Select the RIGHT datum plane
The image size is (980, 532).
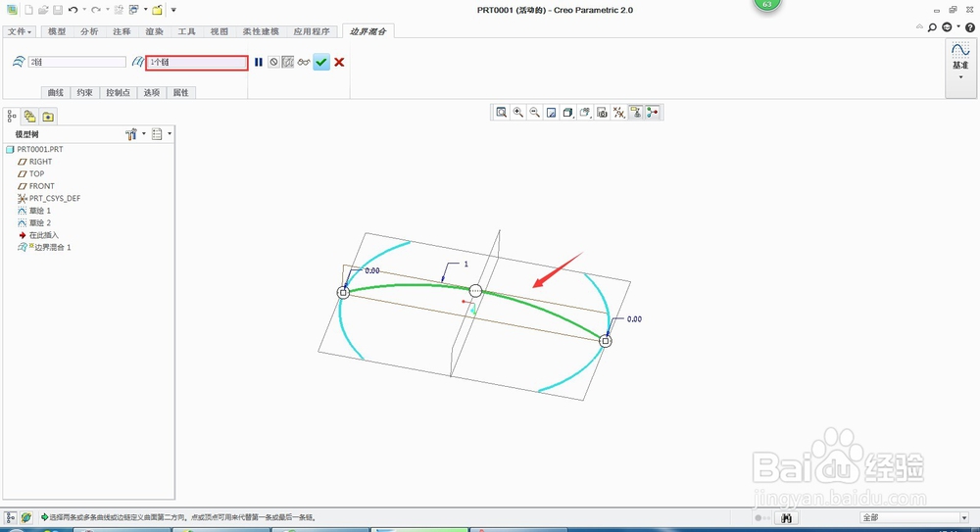click(40, 162)
